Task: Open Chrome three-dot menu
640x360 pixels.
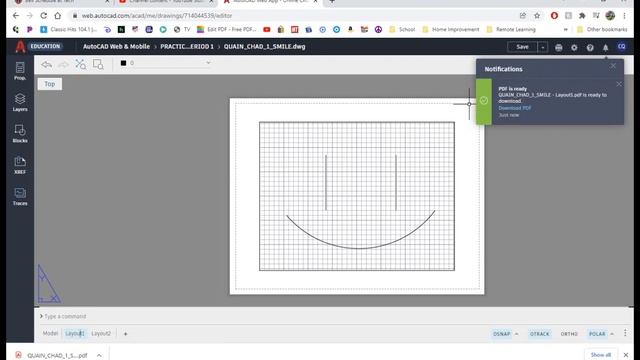Action: click(624, 16)
